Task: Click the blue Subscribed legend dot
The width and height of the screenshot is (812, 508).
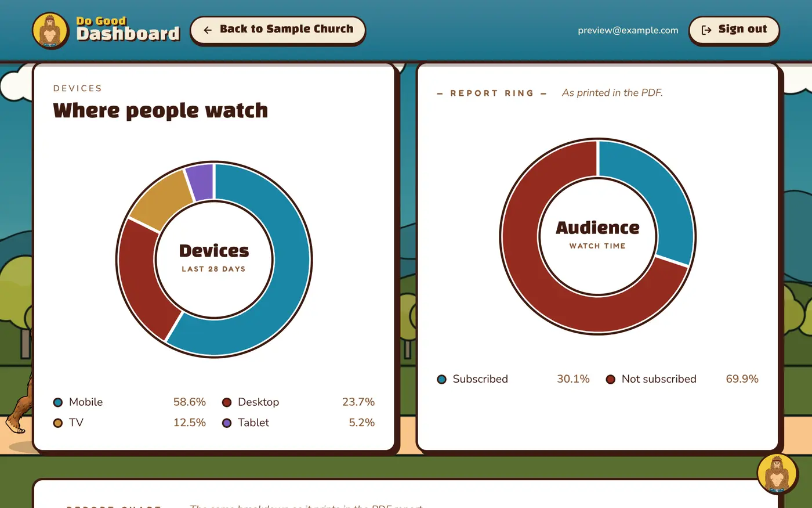Action: [x=441, y=380]
